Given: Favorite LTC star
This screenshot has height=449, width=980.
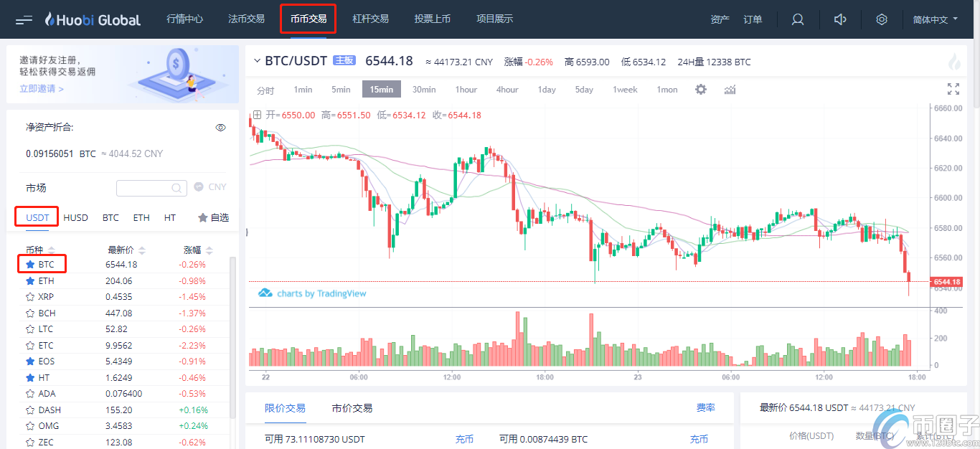Looking at the screenshot, I should 30,329.
